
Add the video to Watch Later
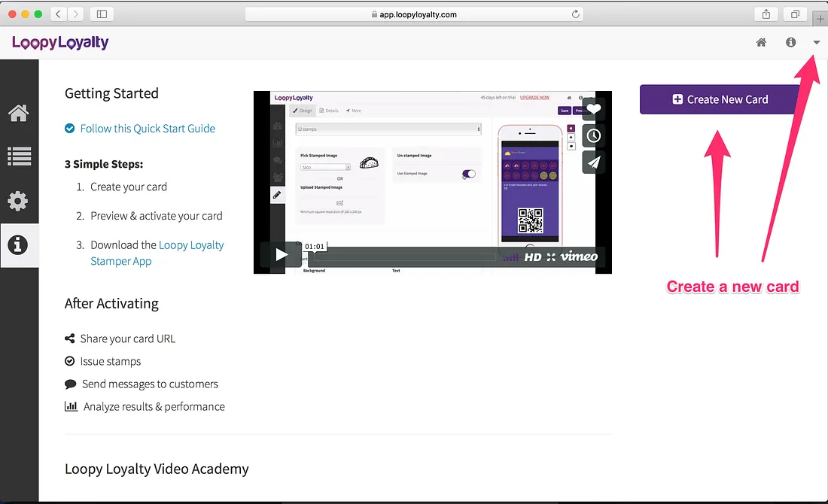594,135
